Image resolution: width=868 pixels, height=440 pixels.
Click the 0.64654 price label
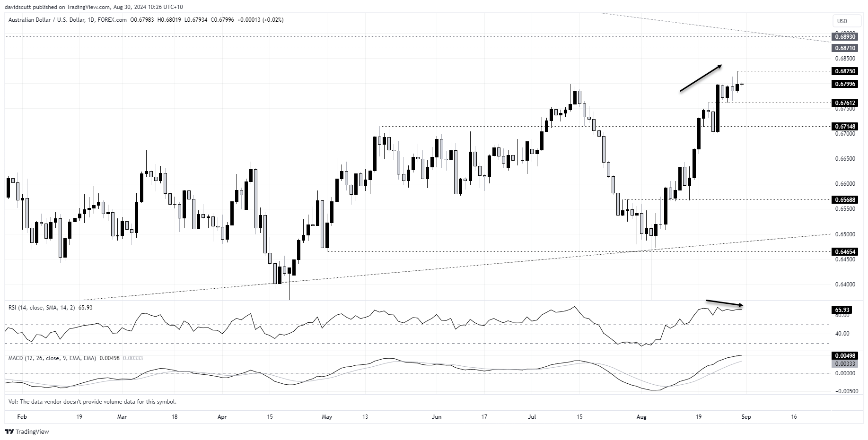(845, 252)
